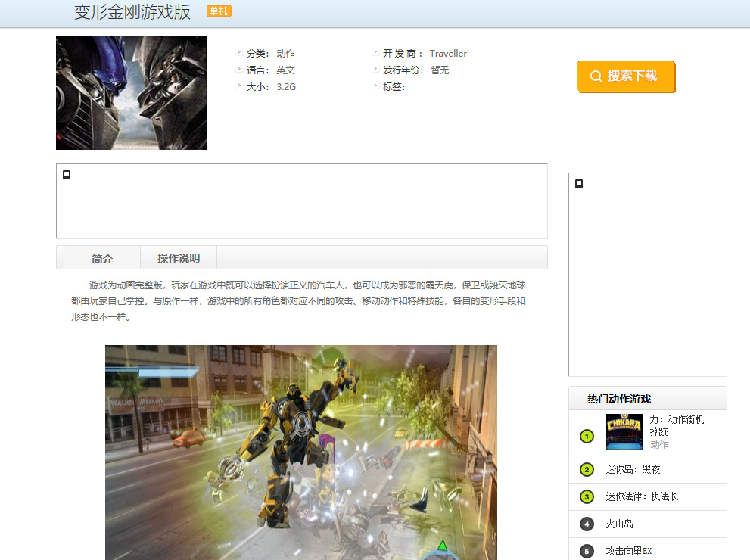Click the arrow bullet beside 开发商
This screenshot has height=560, width=750.
375,52
